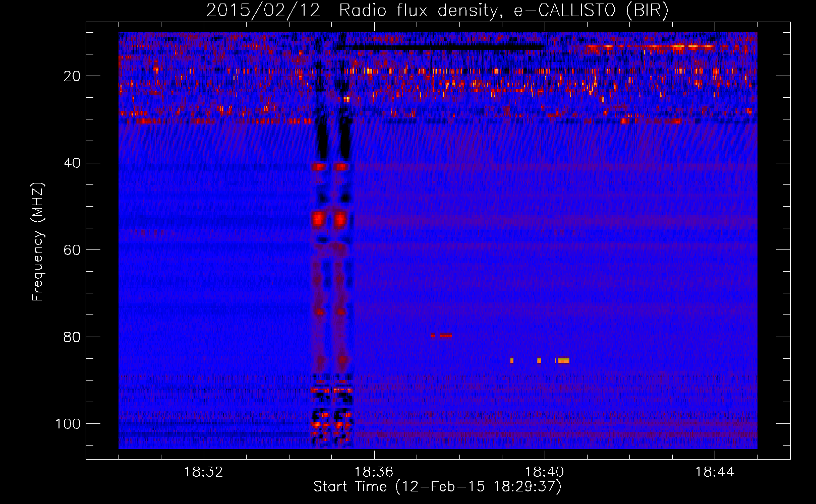Select the 20 frequency tick label
Image resolution: width=816 pixels, height=504 pixels.
click(x=73, y=76)
